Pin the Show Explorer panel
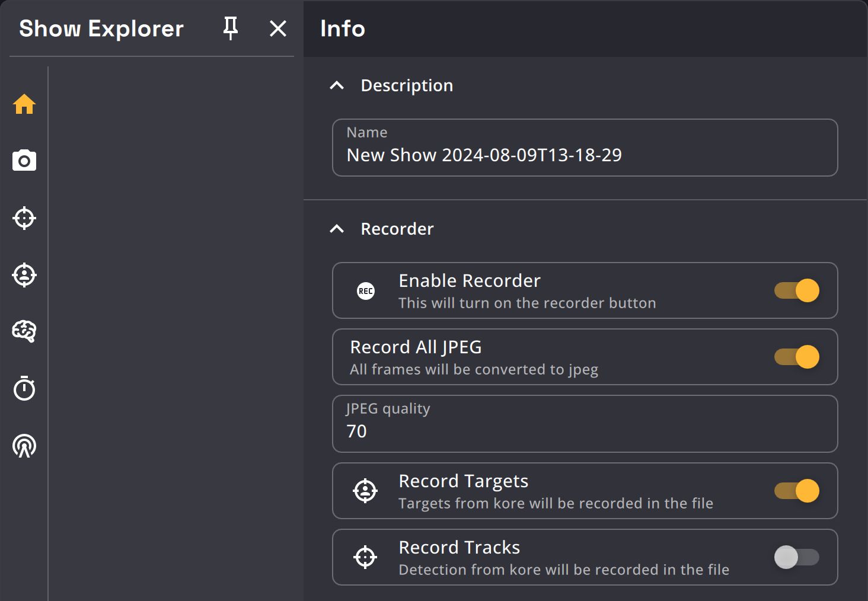This screenshot has height=601, width=868. tap(231, 28)
